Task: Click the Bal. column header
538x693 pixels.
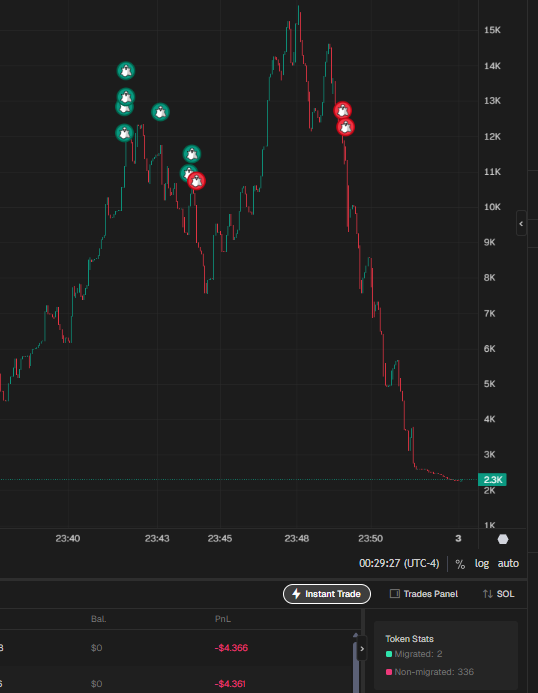Action: pos(98,619)
